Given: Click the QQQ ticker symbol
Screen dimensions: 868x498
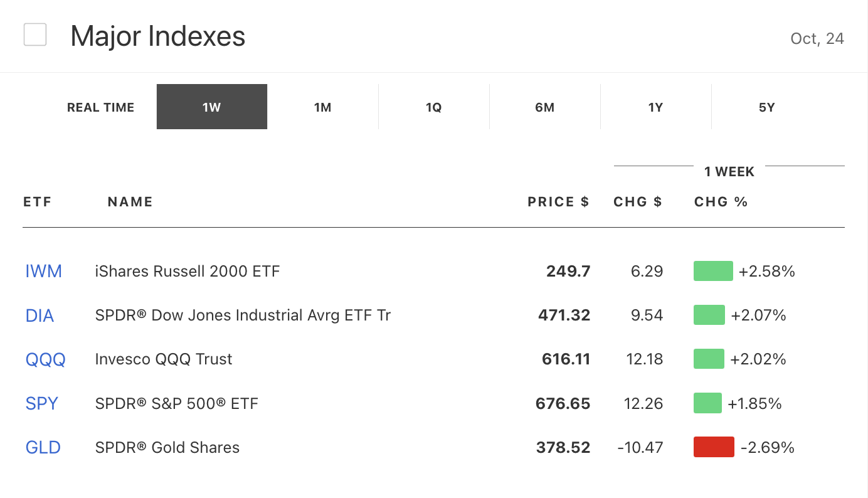Looking at the screenshot, I should 46,359.
